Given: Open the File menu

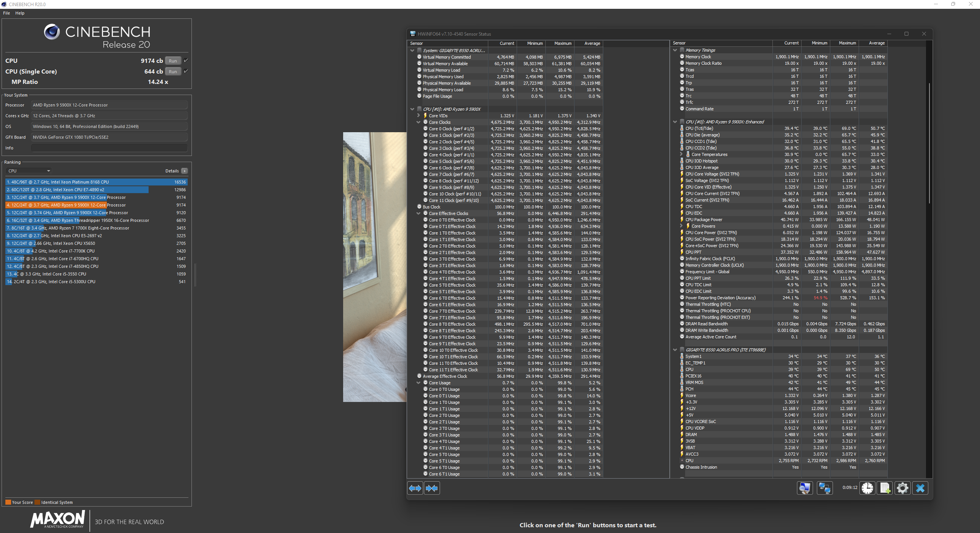Looking at the screenshot, I should (7, 13).
